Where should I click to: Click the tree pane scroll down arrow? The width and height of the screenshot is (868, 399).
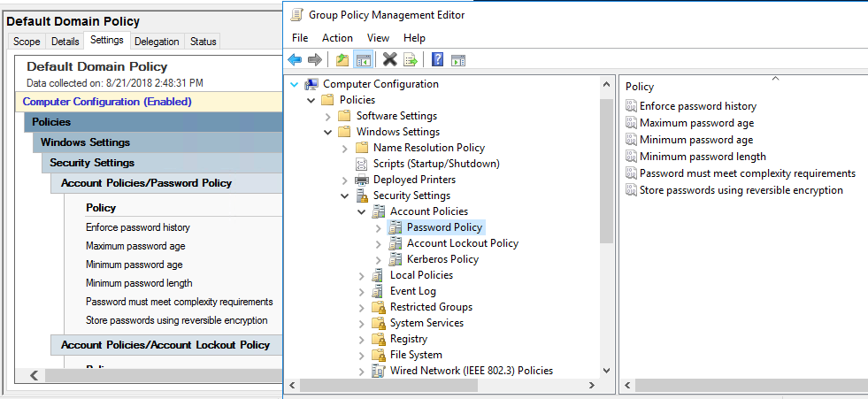tap(606, 371)
